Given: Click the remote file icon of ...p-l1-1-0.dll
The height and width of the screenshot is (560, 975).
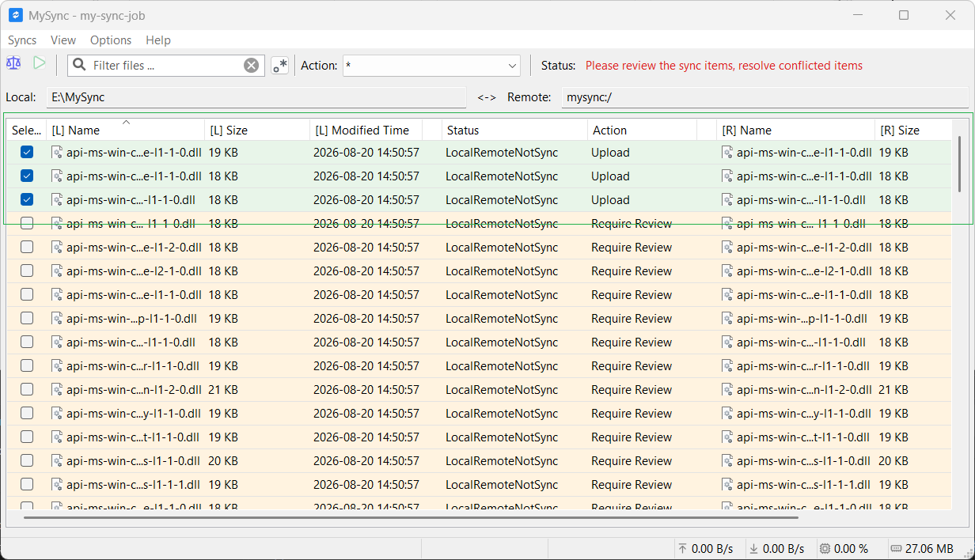Looking at the screenshot, I should (727, 319).
